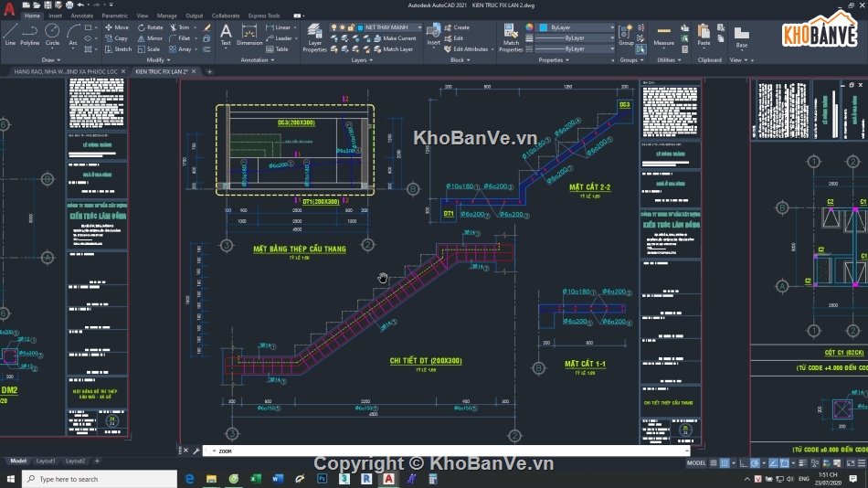This screenshot has width=868, height=488.
Task: Toggle layer on/off lightbulb for NET THAY MANH
Action: [x=333, y=27]
